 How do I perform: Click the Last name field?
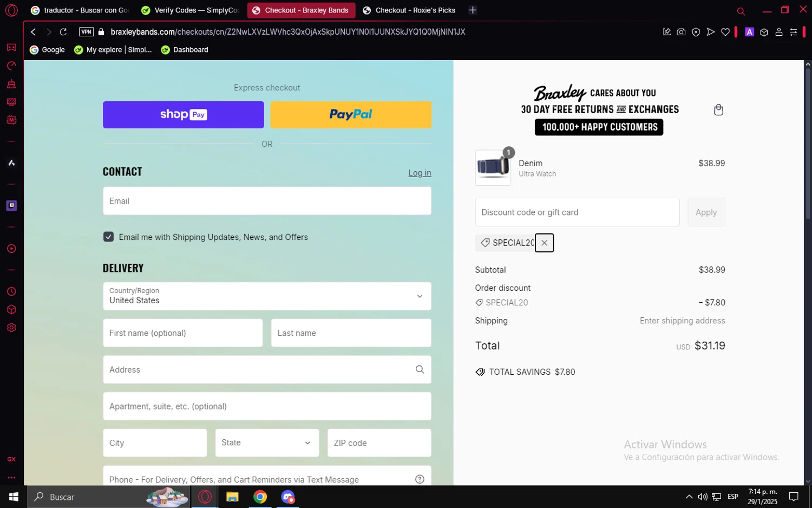351,333
